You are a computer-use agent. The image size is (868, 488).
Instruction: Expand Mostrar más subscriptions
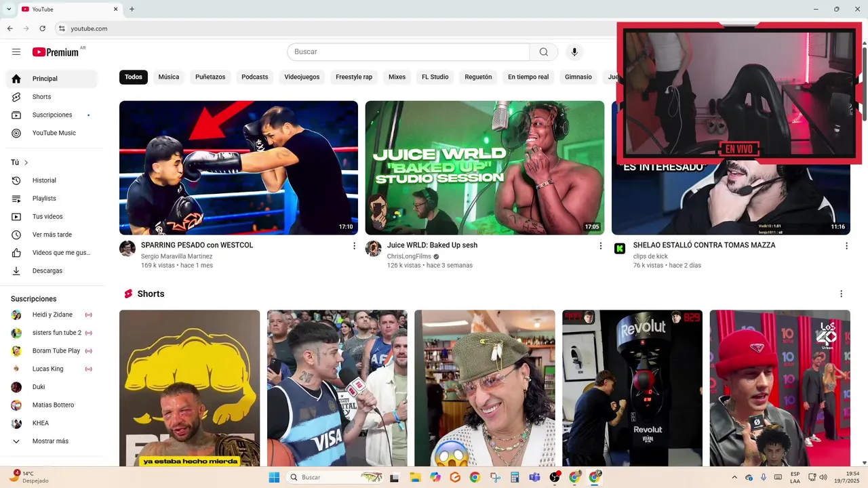52,441
